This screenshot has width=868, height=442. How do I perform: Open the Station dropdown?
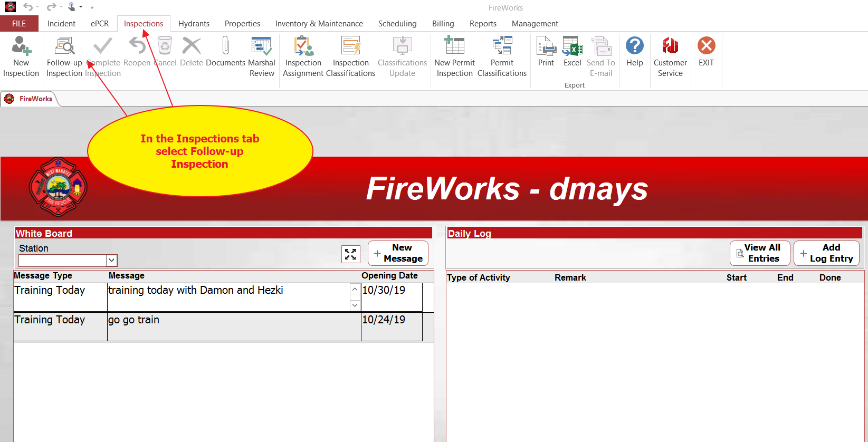pos(111,260)
